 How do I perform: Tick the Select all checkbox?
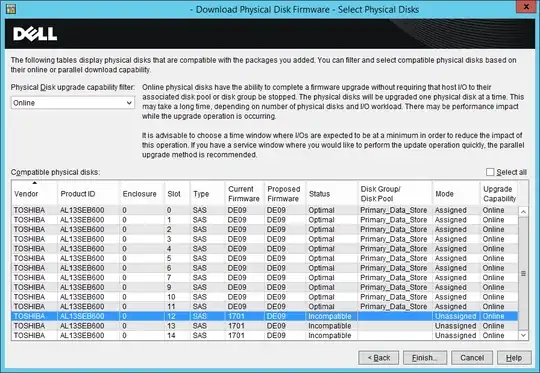pos(490,172)
